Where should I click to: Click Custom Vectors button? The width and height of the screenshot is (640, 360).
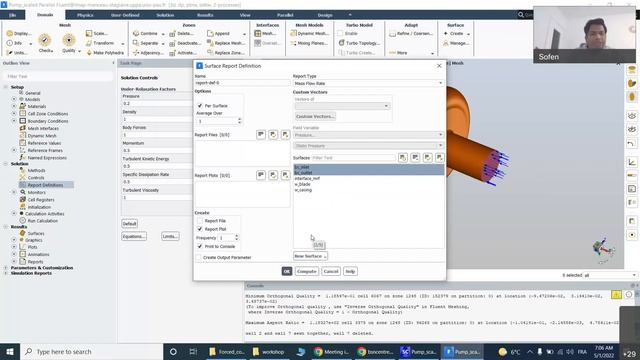tap(315, 116)
